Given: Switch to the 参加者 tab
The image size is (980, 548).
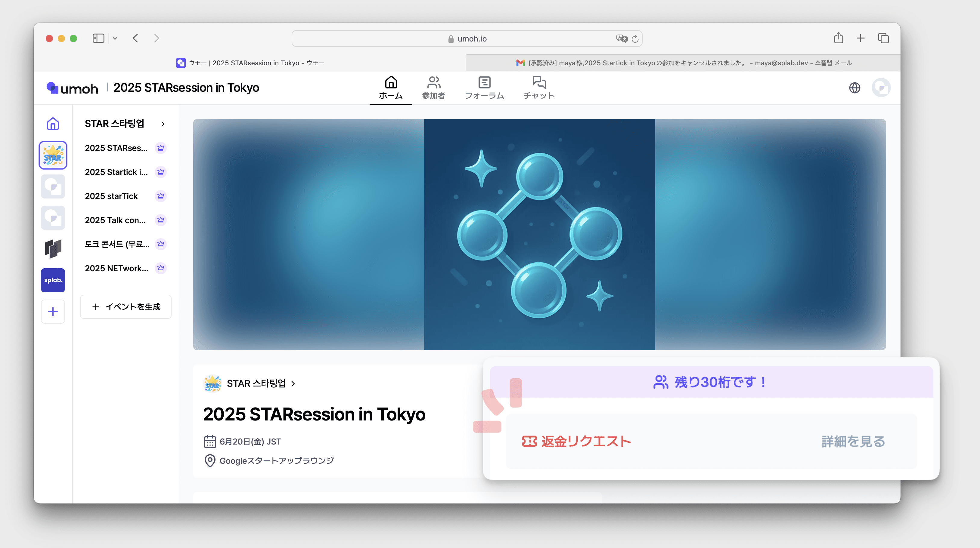Looking at the screenshot, I should [x=433, y=88].
